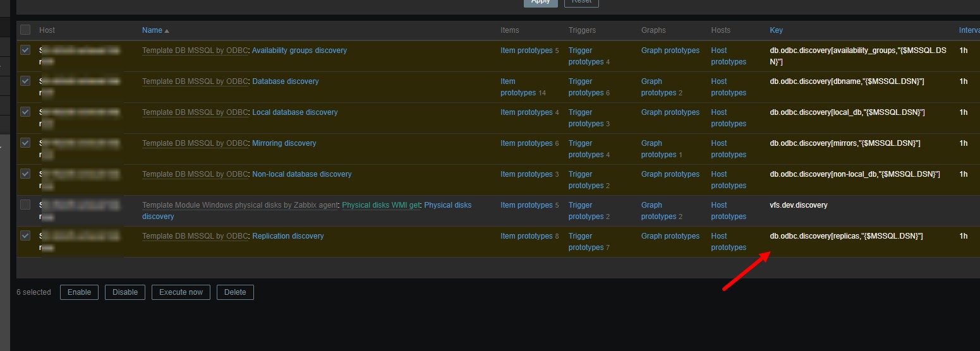Image resolution: width=980 pixels, height=351 pixels.
Task: Open Template DB MSSQL by ODBC in Availability groups row
Action: (x=195, y=51)
